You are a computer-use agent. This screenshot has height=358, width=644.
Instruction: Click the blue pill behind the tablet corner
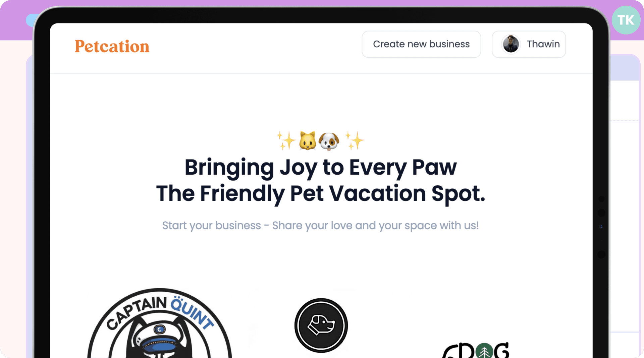31,20
